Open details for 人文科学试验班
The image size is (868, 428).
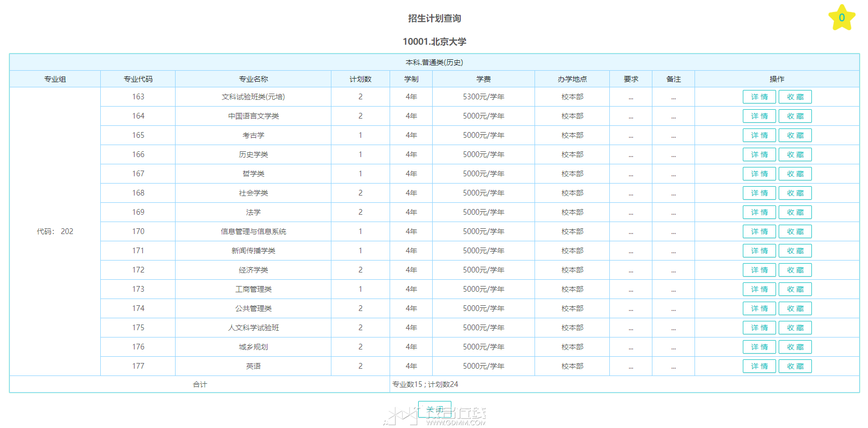coord(759,328)
